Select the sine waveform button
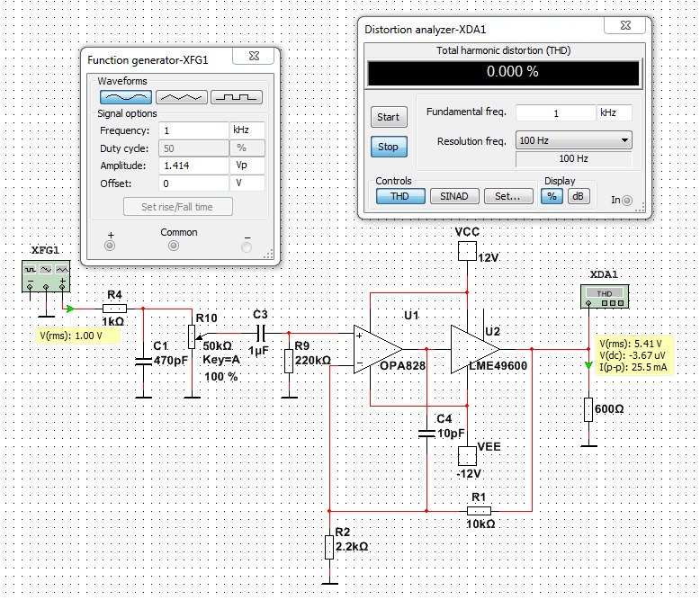The image size is (700, 600). [126, 97]
